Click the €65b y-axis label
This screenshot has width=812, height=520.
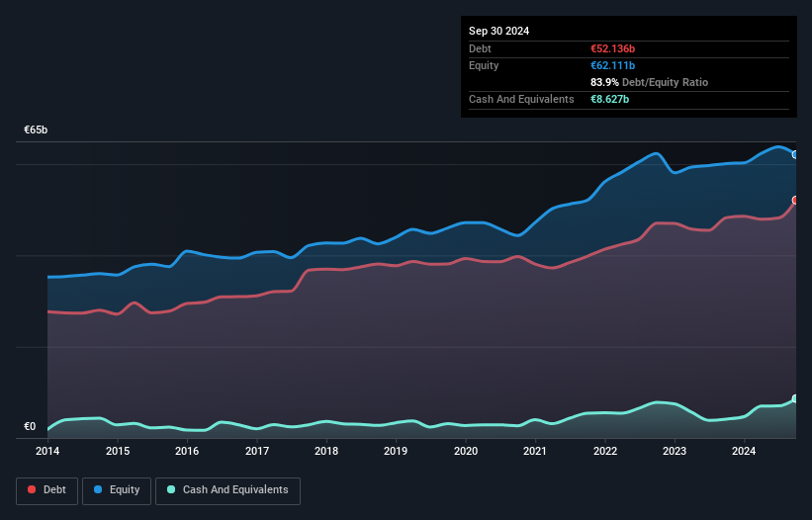pyautogui.click(x=36, y=130)
